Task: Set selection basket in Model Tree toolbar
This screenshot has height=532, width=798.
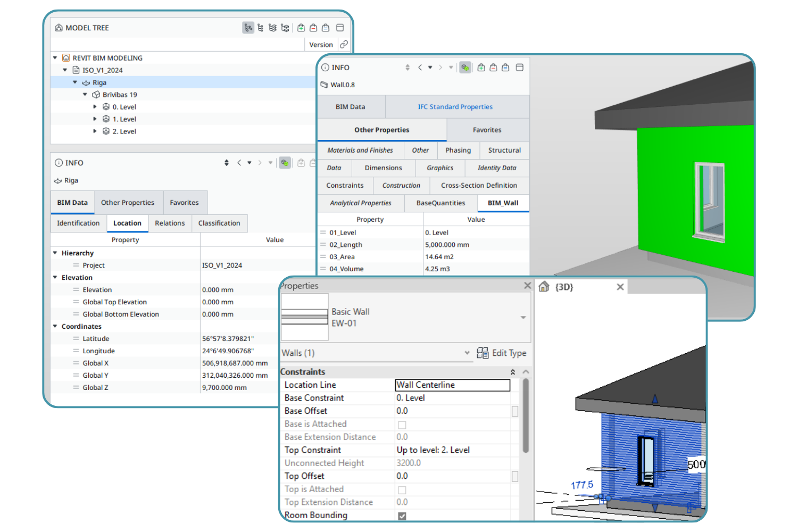Action: click(326, 28)
